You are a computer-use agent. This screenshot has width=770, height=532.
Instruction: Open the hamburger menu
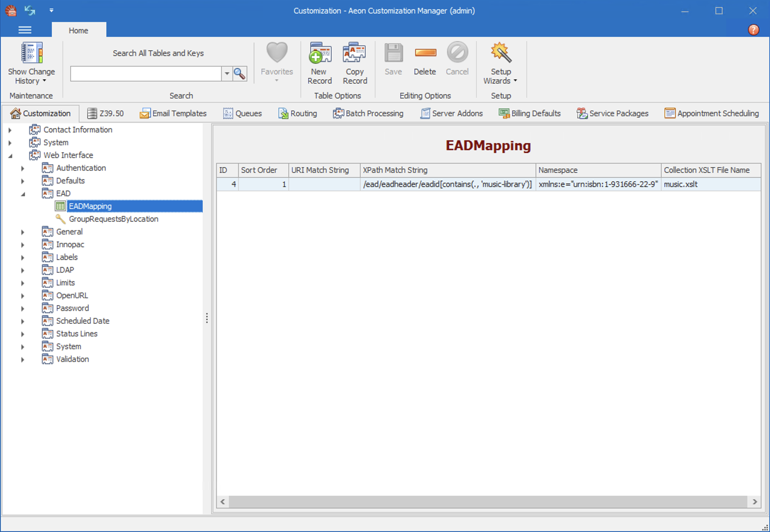click(x=24, y=30)
